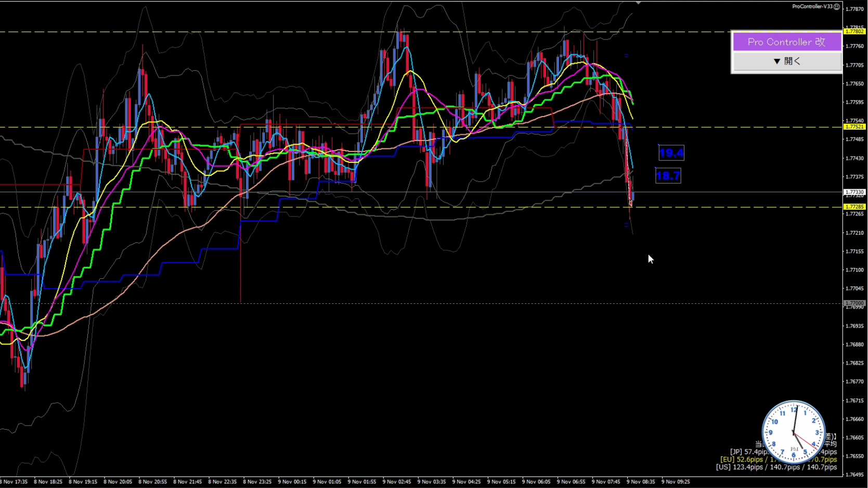Click the 9 Nov 07:45 time label
The width and height of the screenshot is (868, 488).
pos(606,482)
